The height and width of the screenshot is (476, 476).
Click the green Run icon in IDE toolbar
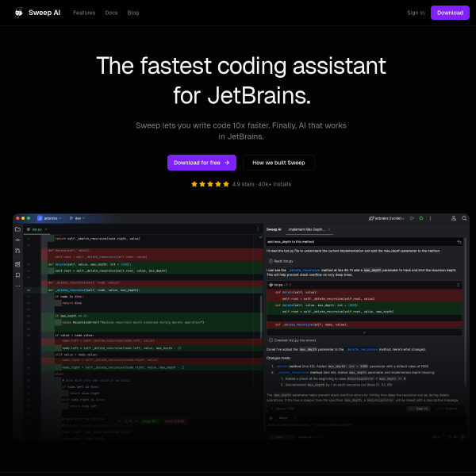click(412, 218)
